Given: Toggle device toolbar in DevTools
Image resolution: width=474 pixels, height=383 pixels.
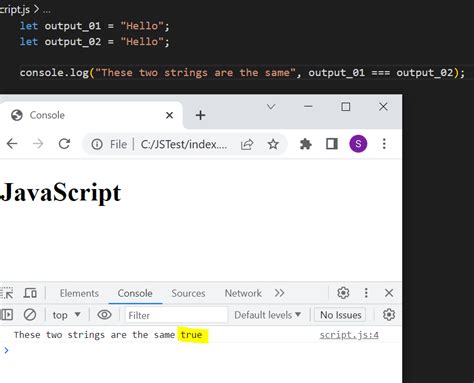Looking at the screenshot, I should (x=30, y=293).
